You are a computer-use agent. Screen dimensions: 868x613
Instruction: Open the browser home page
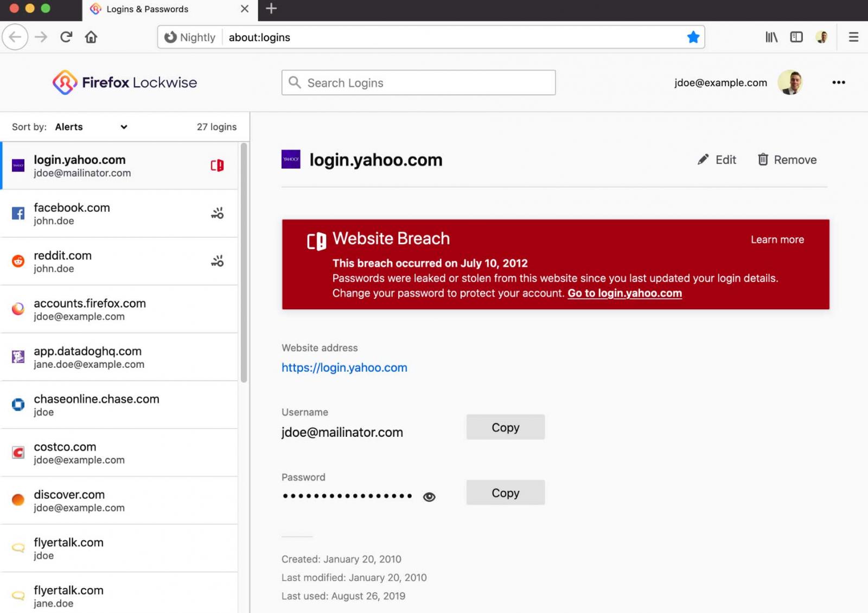click(91, 37)
